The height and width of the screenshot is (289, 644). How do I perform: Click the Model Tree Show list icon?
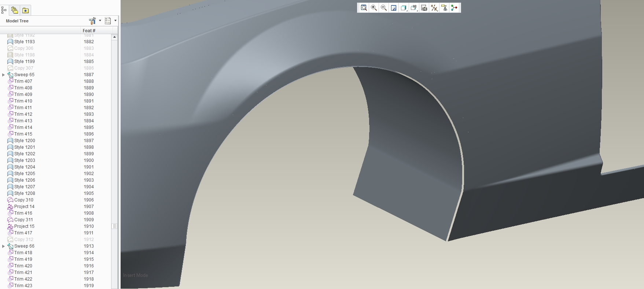coord(108,21)
